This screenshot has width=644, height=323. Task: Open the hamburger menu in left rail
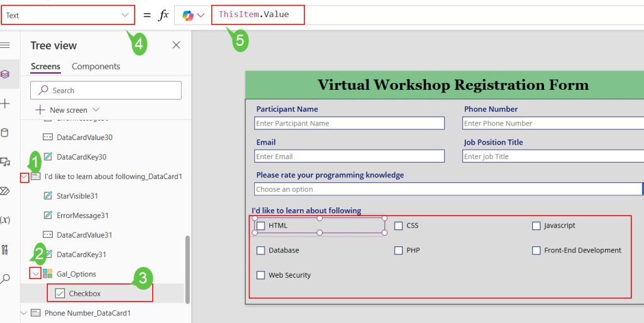[5, 45]
